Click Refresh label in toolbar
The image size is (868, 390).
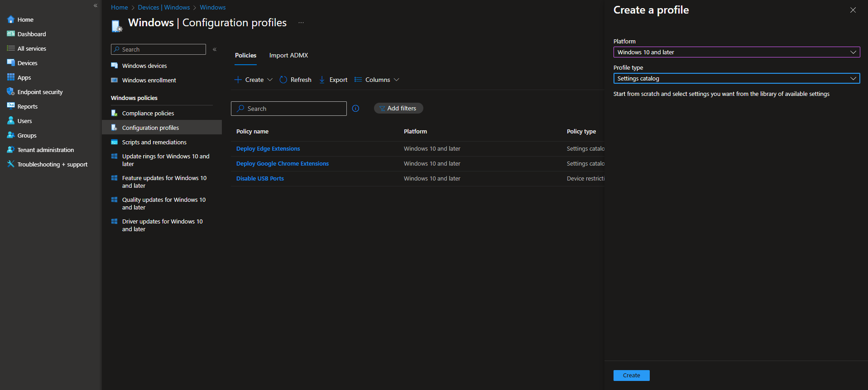pos(301,80)
